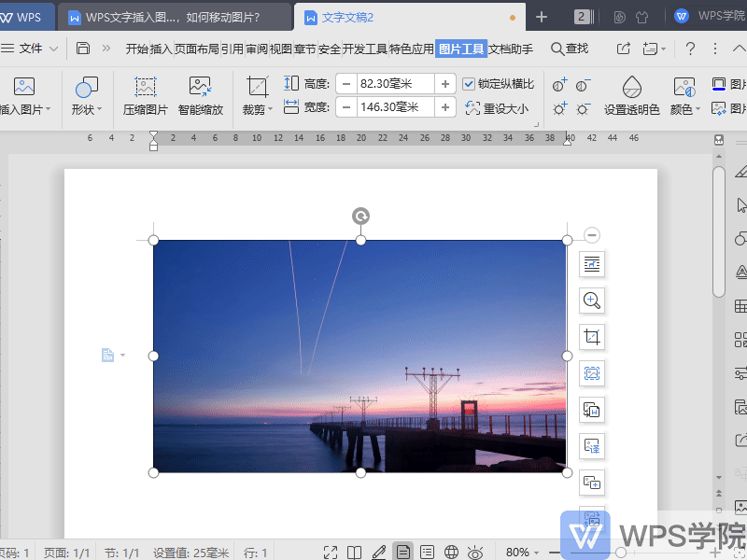The image size is (747, 560).
Task: Click the save icon in quick toolbar
Action: click(x=83, y=49)
